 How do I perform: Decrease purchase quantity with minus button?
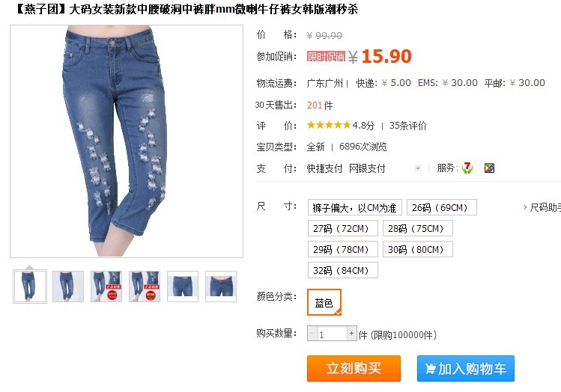point(312,334)
